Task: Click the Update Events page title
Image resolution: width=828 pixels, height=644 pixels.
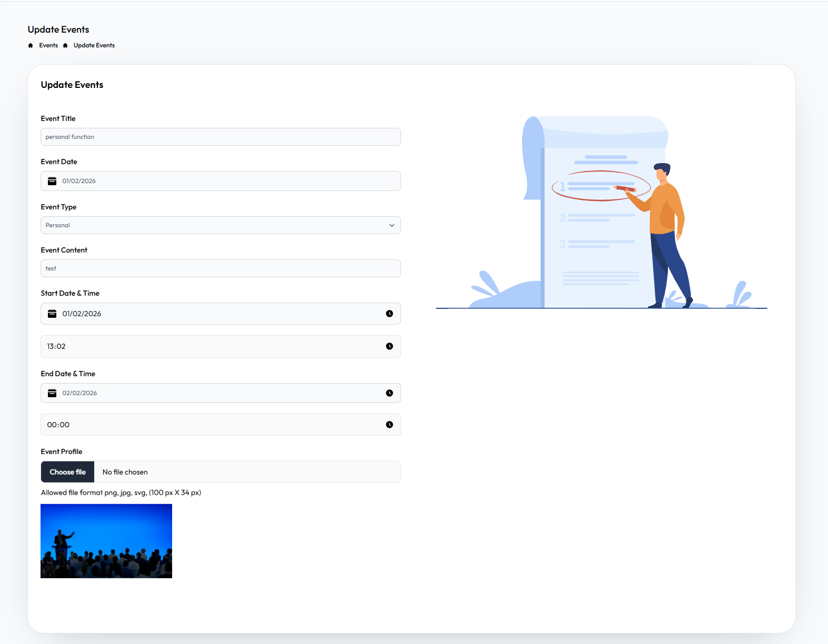Action: pyautogui.click(x=58, y=29)
